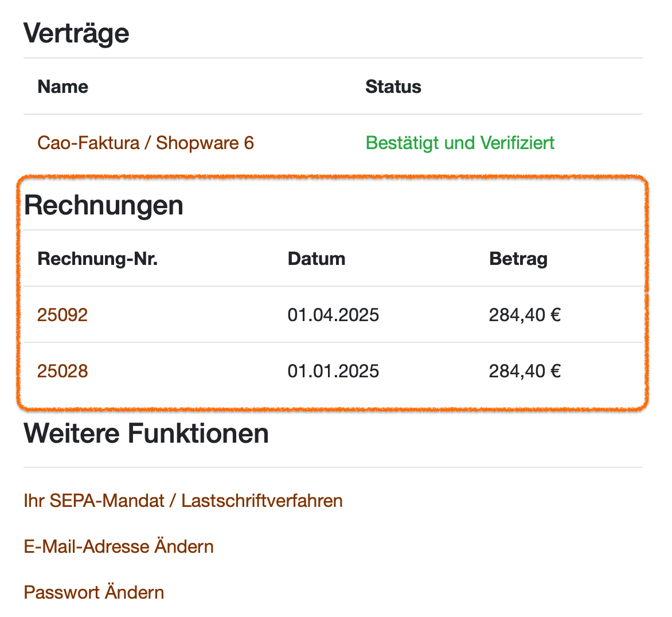The width and height of the screenshot is (672, 617).
Task: Click the Weitere Funktionen heading
Action: [x=146, y=434]
